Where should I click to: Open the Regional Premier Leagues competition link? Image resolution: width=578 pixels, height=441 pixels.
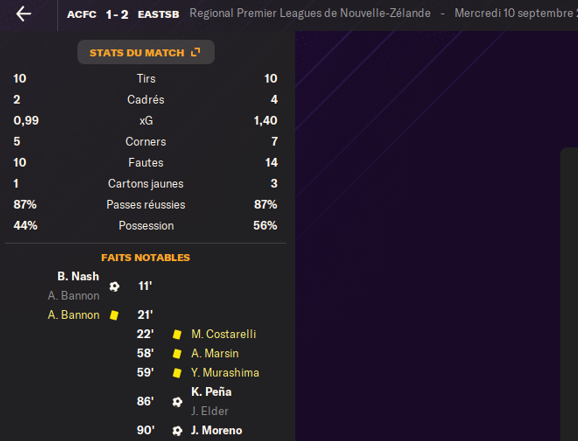point(310,13)
